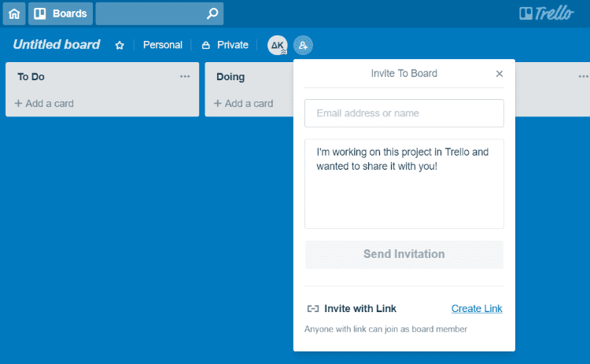Click the Create Link link

point(477,309)
